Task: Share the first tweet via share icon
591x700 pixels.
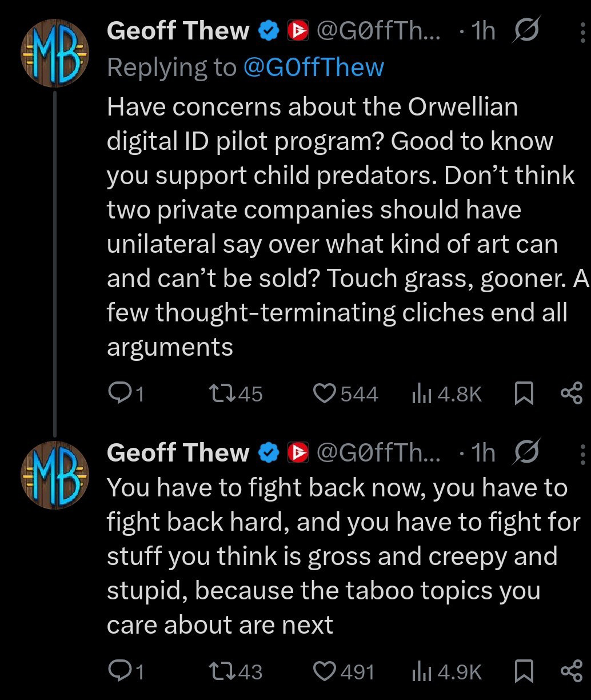Action: (x=571, y=393)
